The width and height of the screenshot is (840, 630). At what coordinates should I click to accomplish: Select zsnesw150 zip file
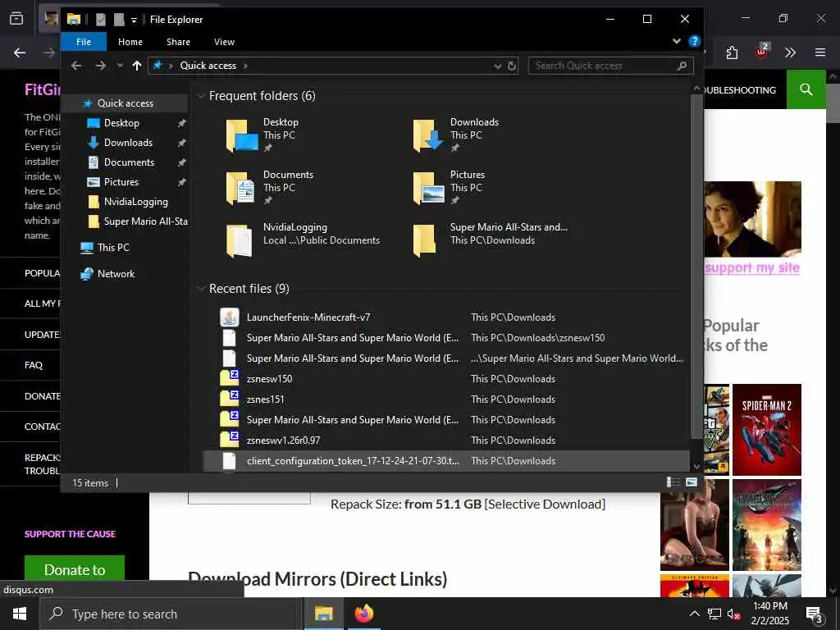click(x=269, y=379)
